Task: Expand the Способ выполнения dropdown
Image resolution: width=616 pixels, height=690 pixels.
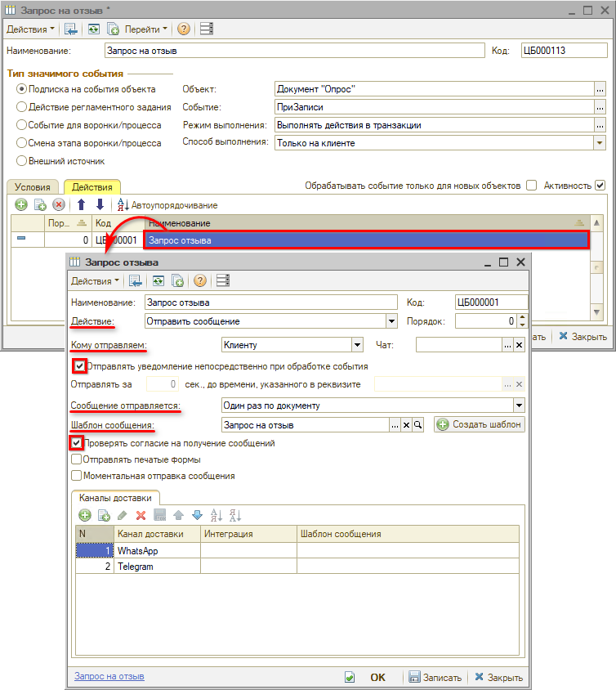Action: [600, 143]
